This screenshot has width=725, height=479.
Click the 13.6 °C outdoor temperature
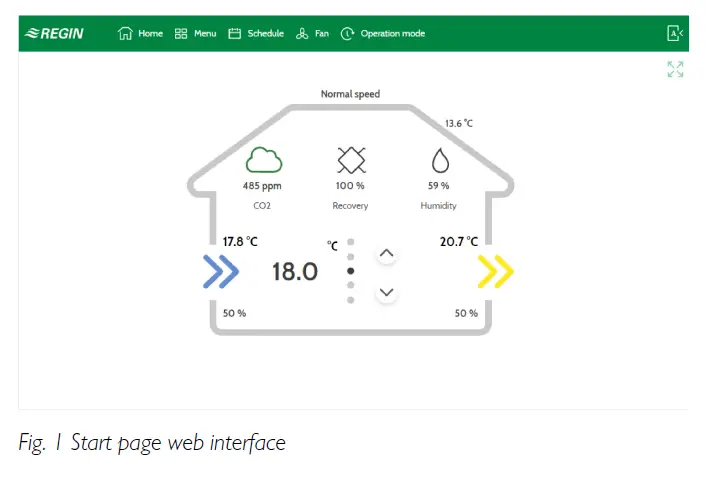pos(459,123)
